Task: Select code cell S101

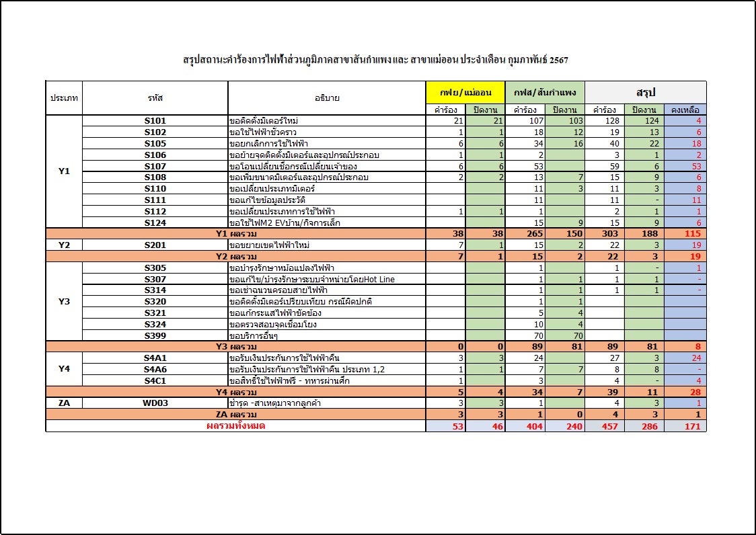Action: coord(155,121)
